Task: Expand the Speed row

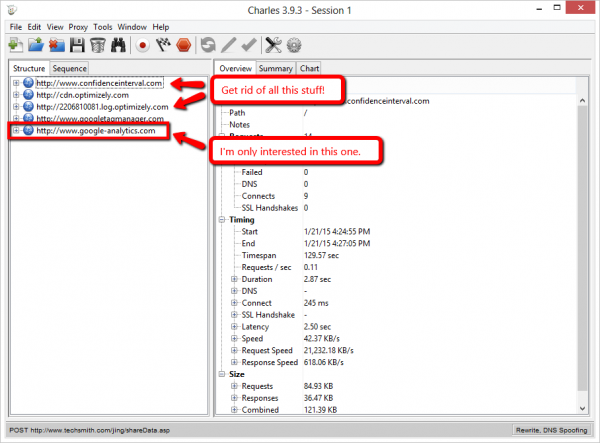Action: (x=234, y=338)
